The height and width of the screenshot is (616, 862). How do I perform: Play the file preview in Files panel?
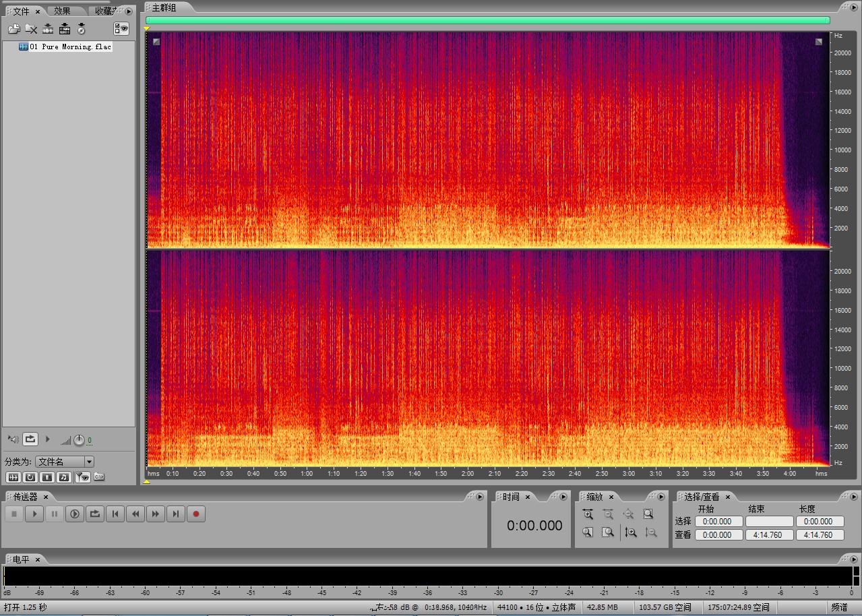(x=47, y=439)
